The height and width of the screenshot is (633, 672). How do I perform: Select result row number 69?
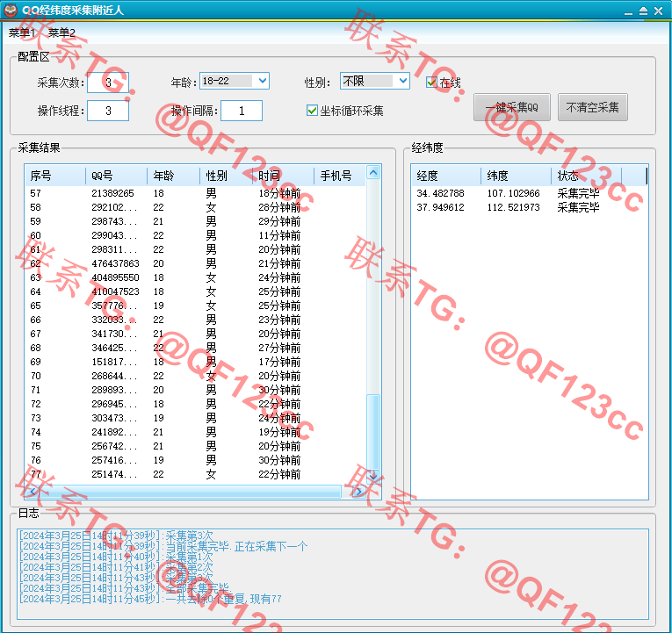coord(195,362)
